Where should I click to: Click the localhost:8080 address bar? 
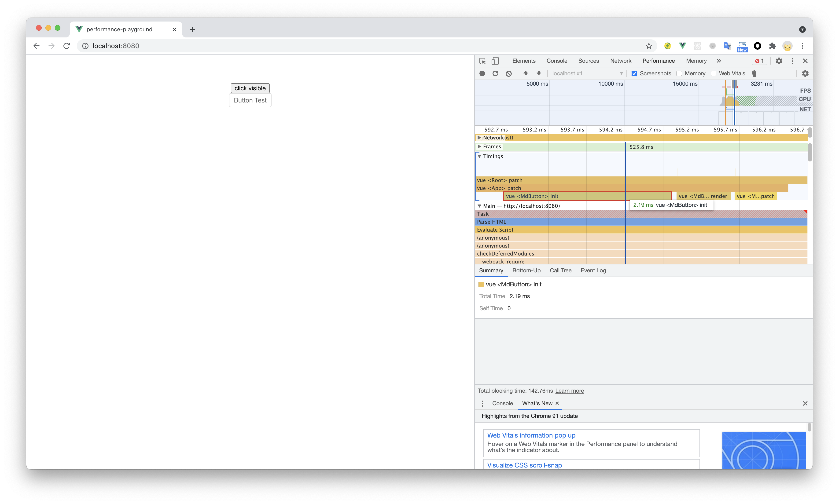click(367, 46)
